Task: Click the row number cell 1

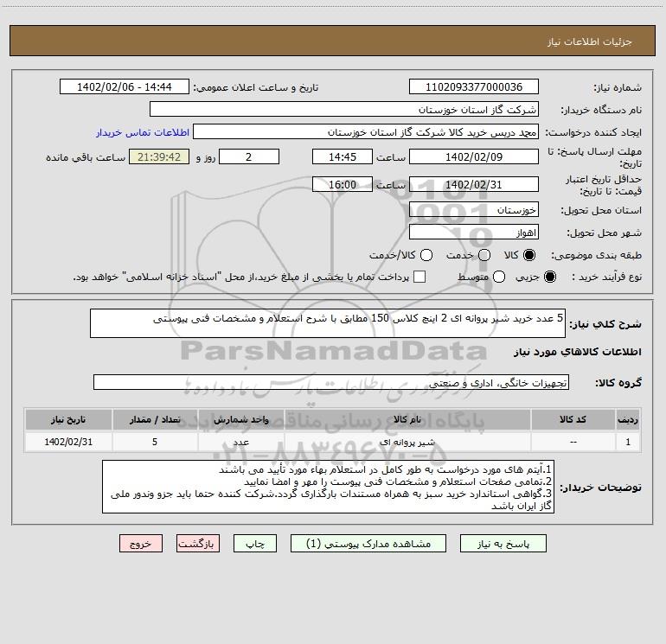Action: [x=628, y=442]
